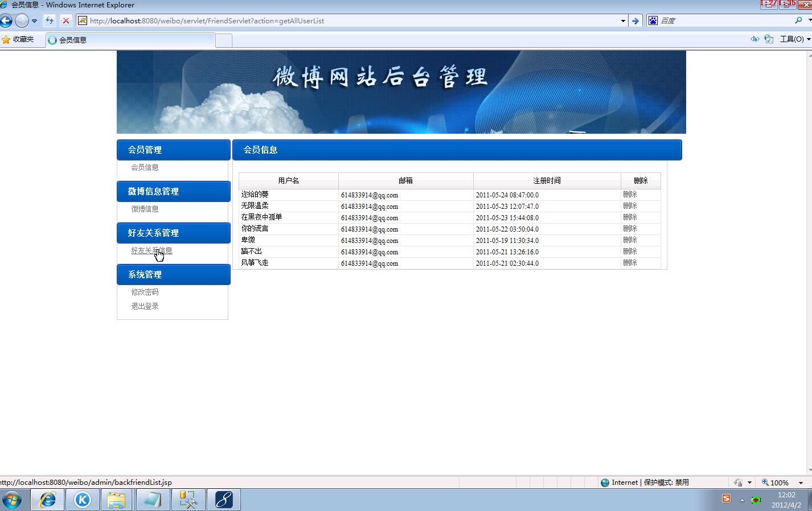
Task: Delete user 风筝飞走 via 删除
Action: [630, 263]
